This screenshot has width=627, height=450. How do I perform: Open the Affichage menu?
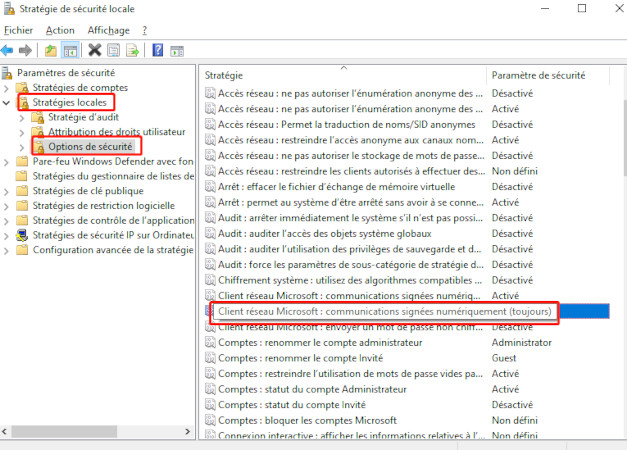[108, 30]
